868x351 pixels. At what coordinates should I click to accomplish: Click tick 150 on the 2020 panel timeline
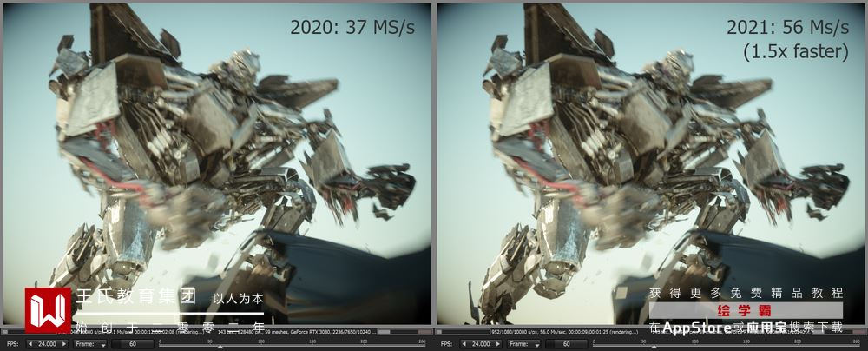click(x=312, y=342)
